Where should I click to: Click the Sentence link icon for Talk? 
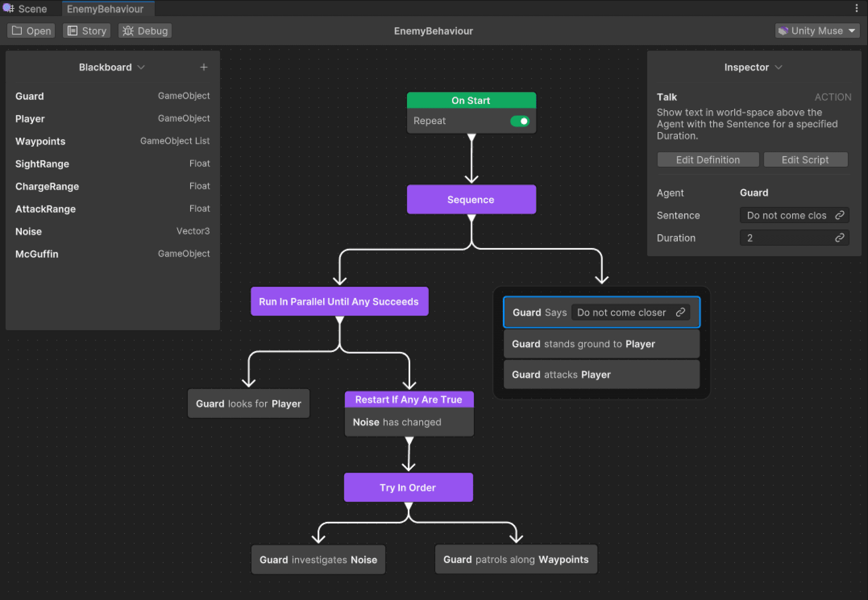point(841,215)
